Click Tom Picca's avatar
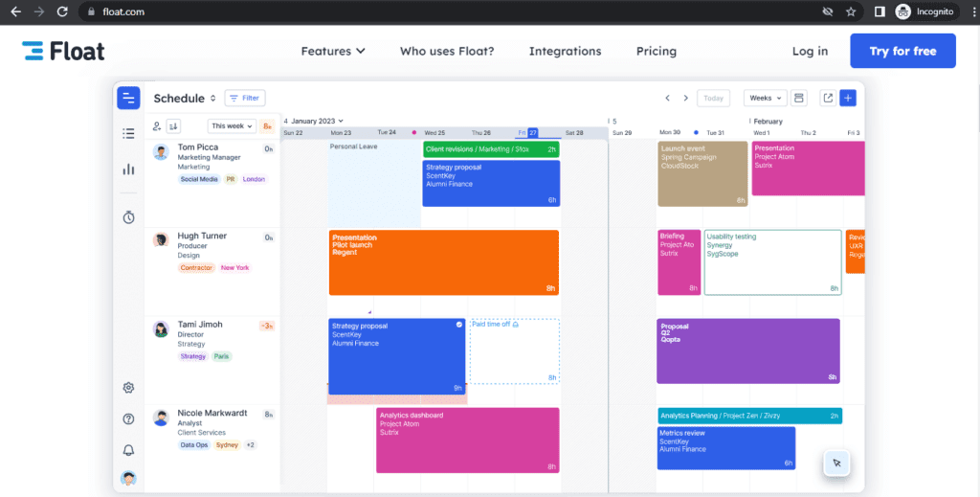Viewport: 980px width, 497px height. (161, 152)
